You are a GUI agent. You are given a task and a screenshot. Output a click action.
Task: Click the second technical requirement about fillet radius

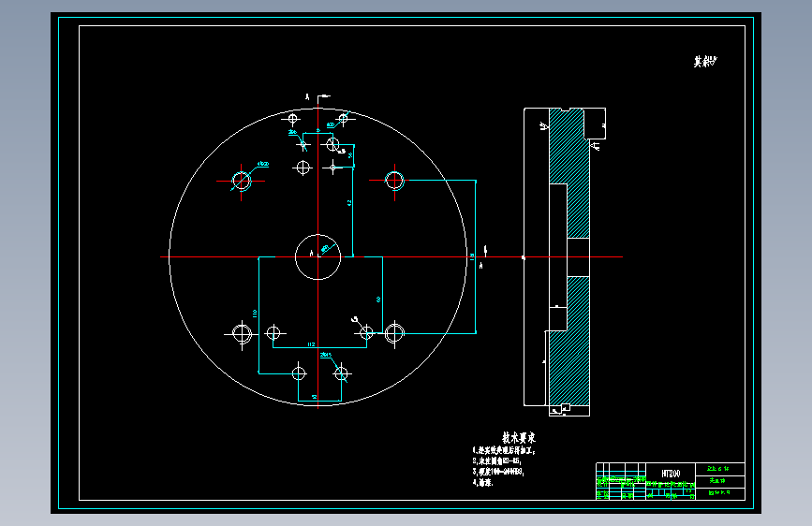(496, 460)
